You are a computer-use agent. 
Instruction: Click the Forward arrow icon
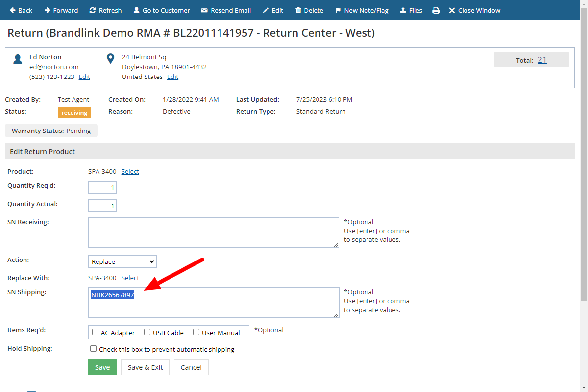pos(47,10)
